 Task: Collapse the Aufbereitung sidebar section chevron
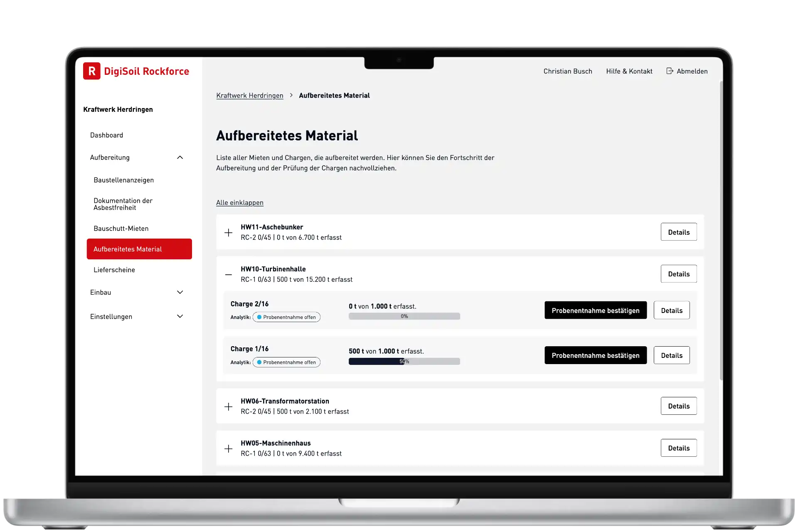pos(180,158)
